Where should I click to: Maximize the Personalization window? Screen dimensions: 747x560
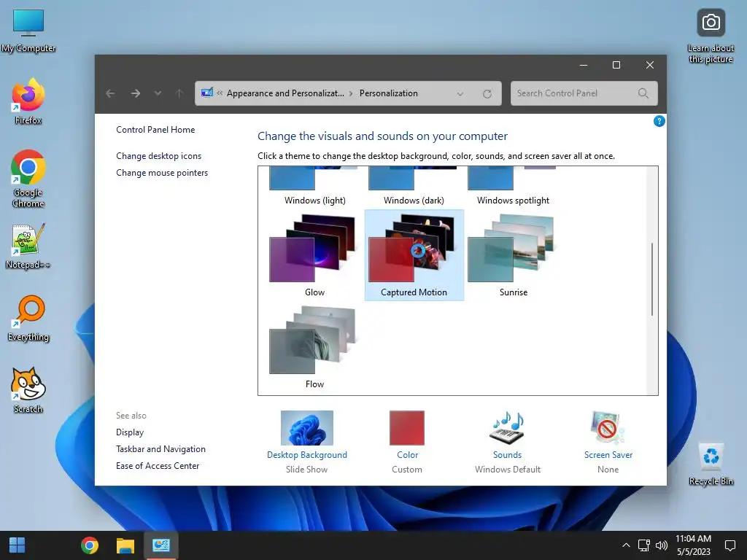tap(616, 65)
